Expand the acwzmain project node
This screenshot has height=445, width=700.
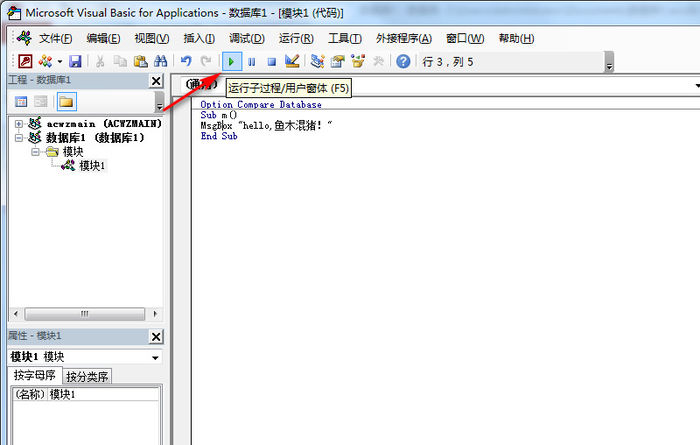pyautogui.click(x=19, y=124)
